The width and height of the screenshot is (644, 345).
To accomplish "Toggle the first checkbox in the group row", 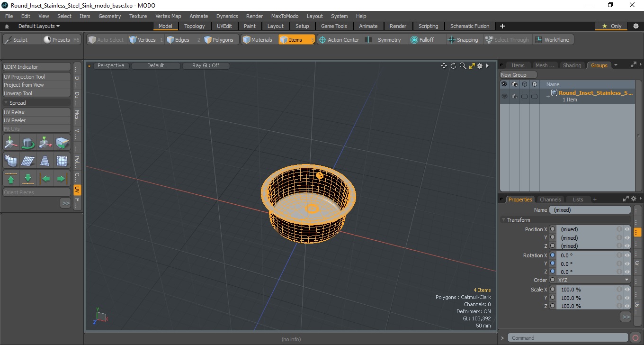I will pos(524,96).
